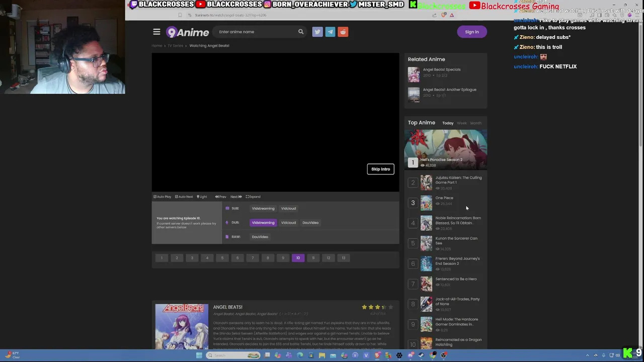Expand the video player
The height and width of the screenshot is (362, 644).
click(x=253, y=197)
